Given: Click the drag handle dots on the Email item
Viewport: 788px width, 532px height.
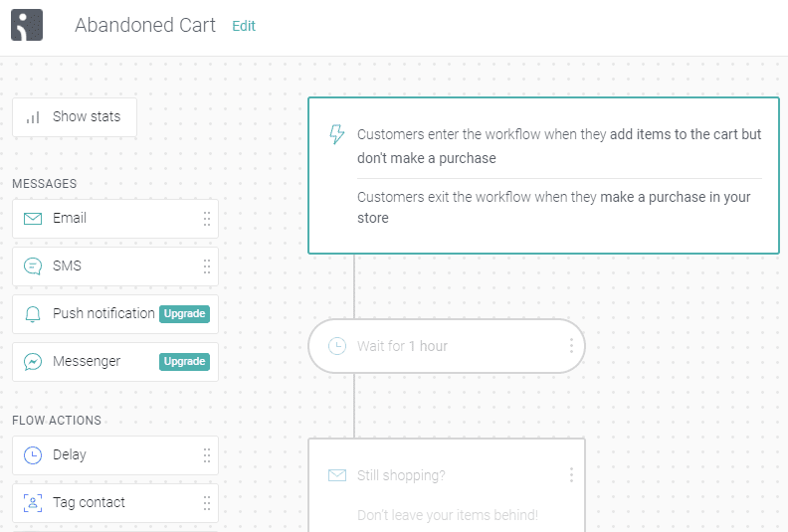Looking at the screenshot, I should click(x=207, y=219).
